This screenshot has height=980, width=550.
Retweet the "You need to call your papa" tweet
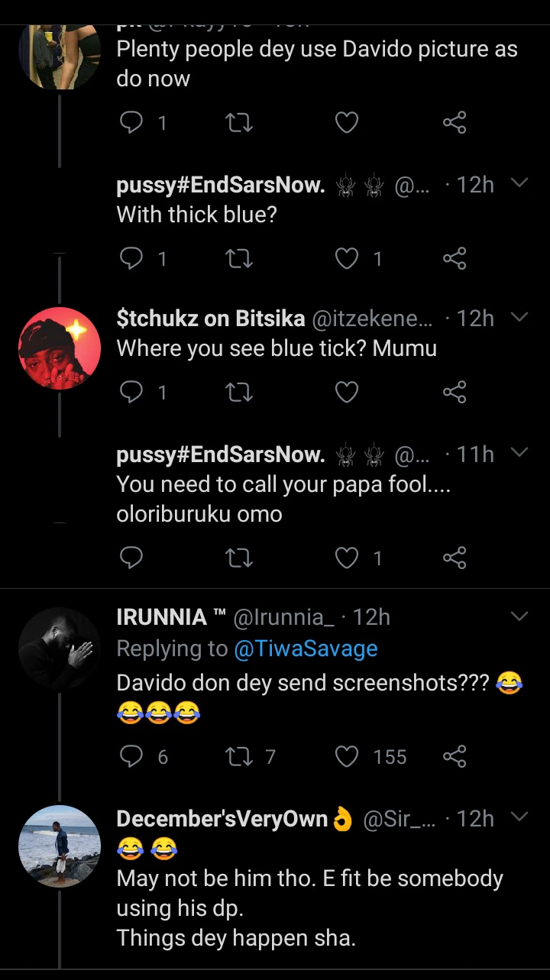[x=238, y=558]
